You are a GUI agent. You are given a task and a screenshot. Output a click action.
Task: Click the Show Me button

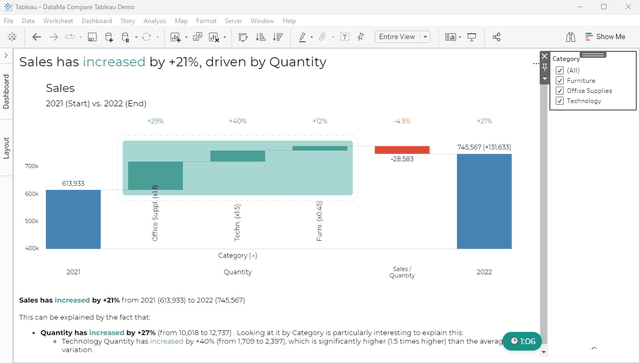point(605,37)
